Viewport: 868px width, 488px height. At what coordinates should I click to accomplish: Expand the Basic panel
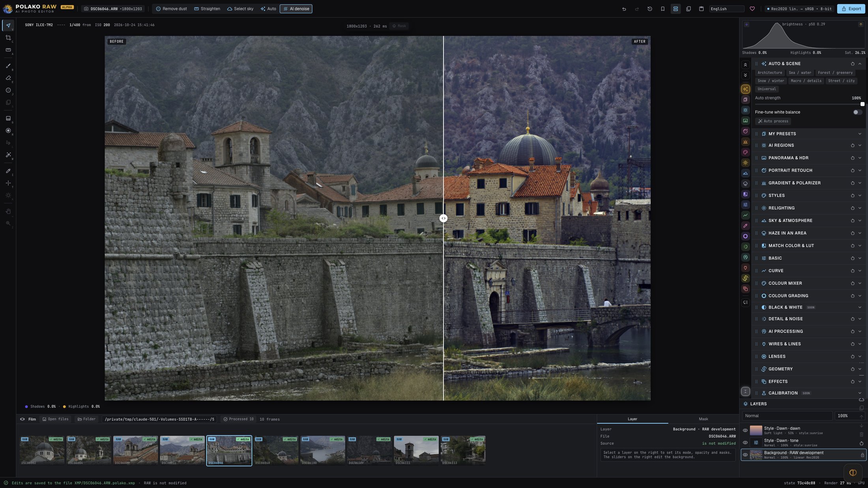tap(860, 258)
